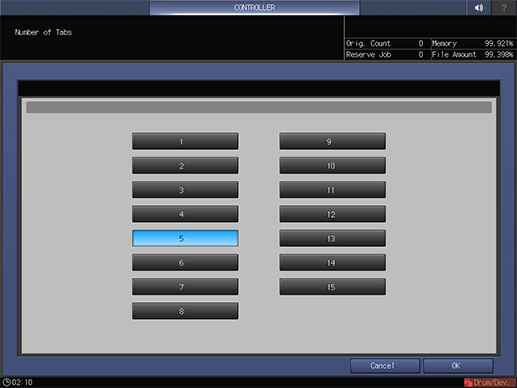This screenshot has width=517, height=388.
Task: Set number of tabs to 7
Action: click(185, 287)
